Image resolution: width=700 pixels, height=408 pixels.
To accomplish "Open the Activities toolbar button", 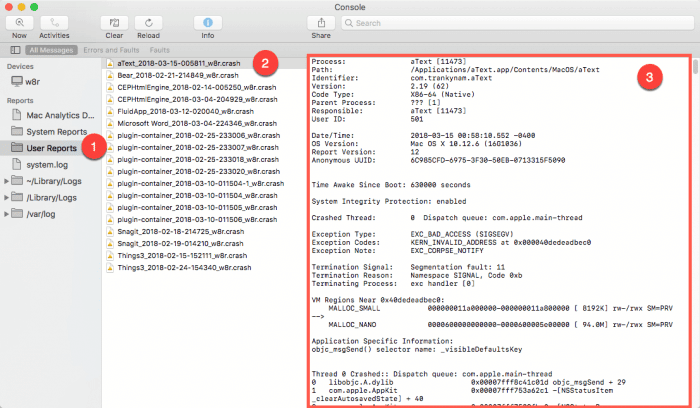I will coord(54,23).
